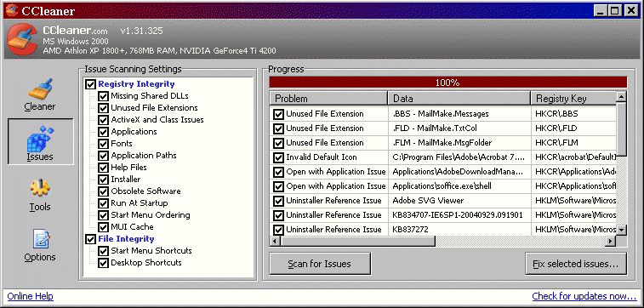The width and height of the screenshot is (644, 308).
Task: Toggle Desktop Shortcuts checkbox
Action: [x=103, y=263]
